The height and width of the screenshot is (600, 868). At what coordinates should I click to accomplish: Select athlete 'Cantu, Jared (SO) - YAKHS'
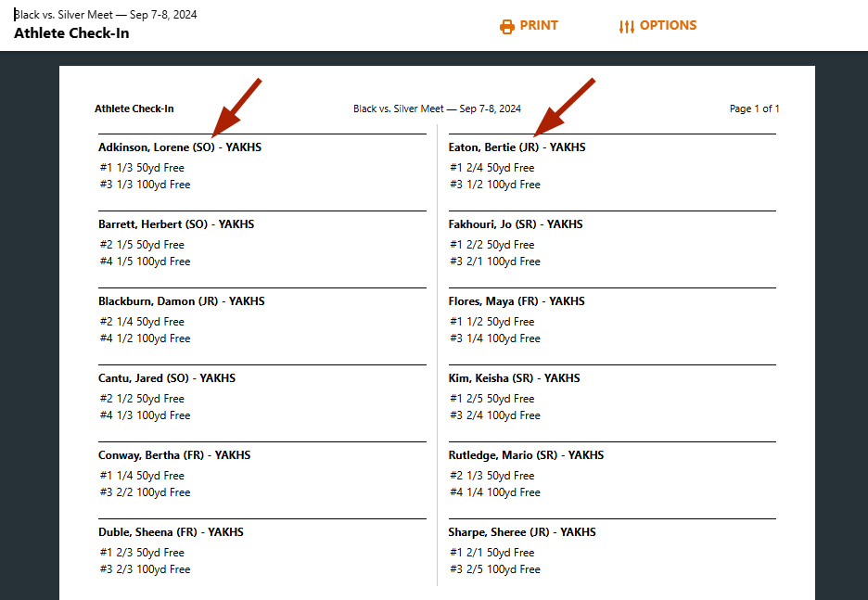click(x=167, y=378)
